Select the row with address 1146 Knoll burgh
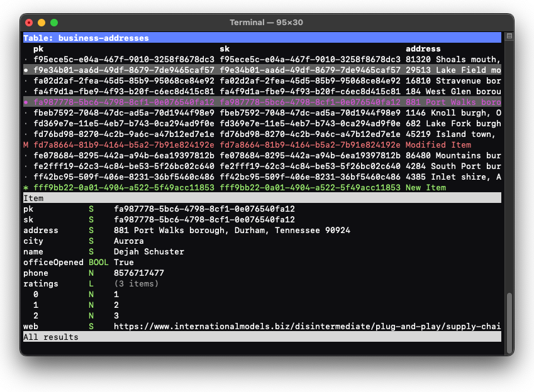Image resolution: width=534 pixels, height=392 pixels. (x=453, y=113)
